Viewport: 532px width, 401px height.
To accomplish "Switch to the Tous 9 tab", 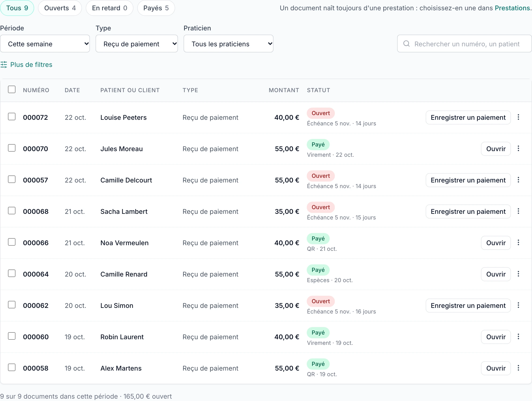I will [x=17, y=8].
